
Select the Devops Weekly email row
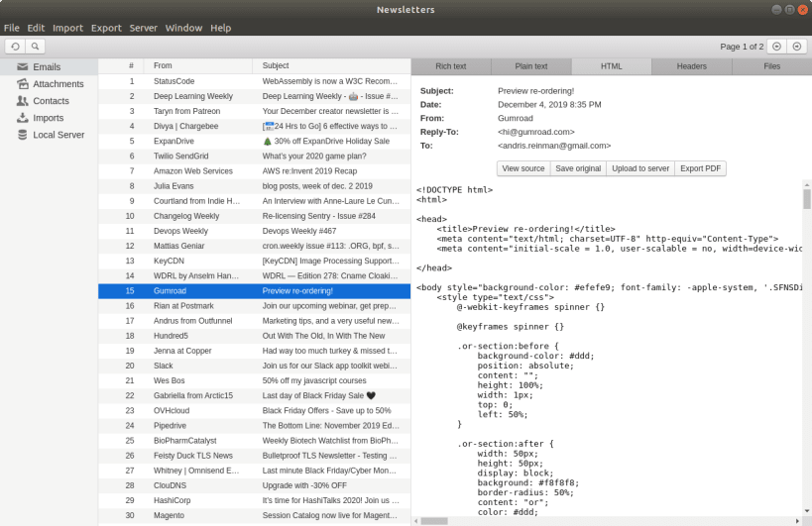click(x=256, y=230)
